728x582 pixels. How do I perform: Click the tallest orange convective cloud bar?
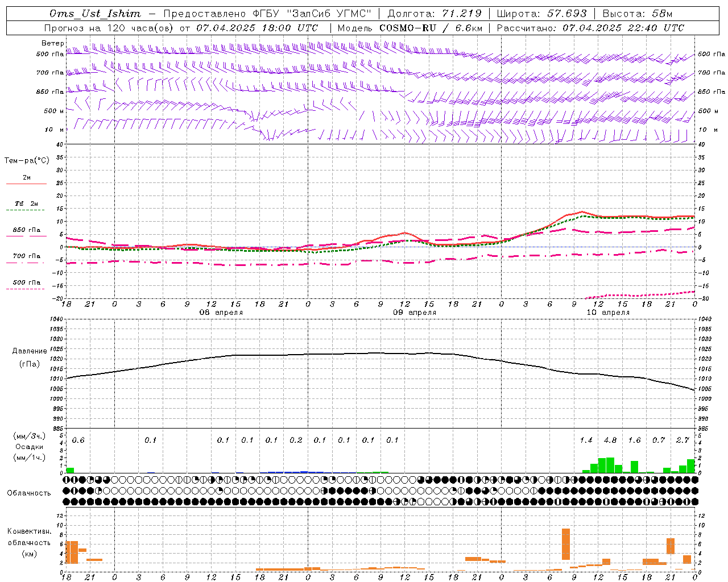tap(565, 544)
